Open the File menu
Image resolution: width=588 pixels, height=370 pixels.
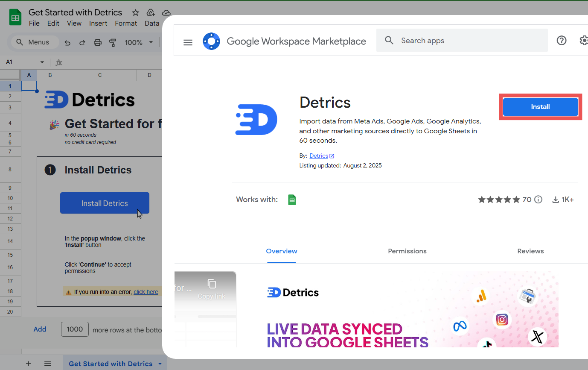(x=34, y=23)
